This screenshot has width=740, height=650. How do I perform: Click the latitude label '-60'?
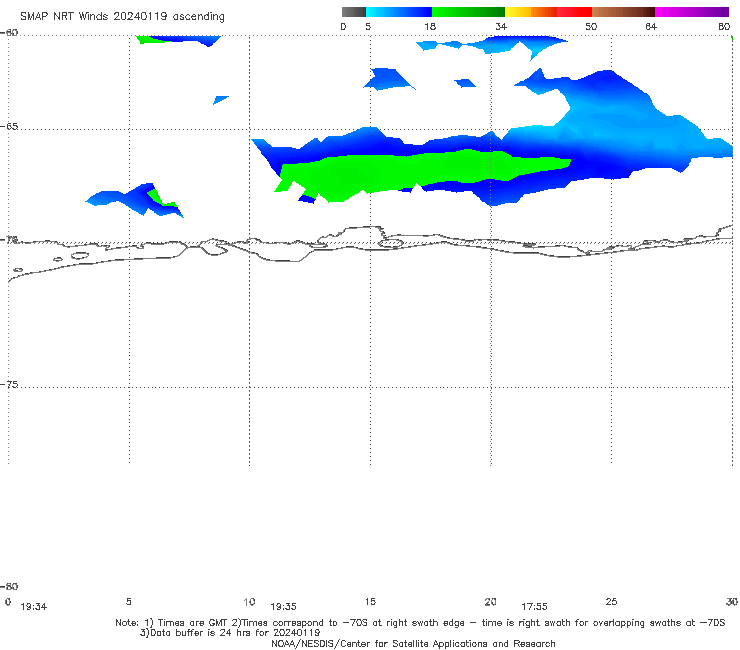point(9,33)
